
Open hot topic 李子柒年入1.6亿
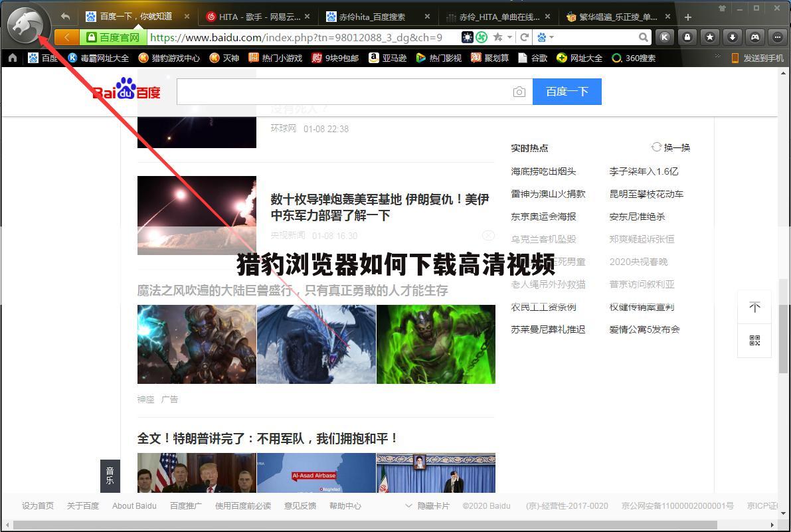pos(644,171)
